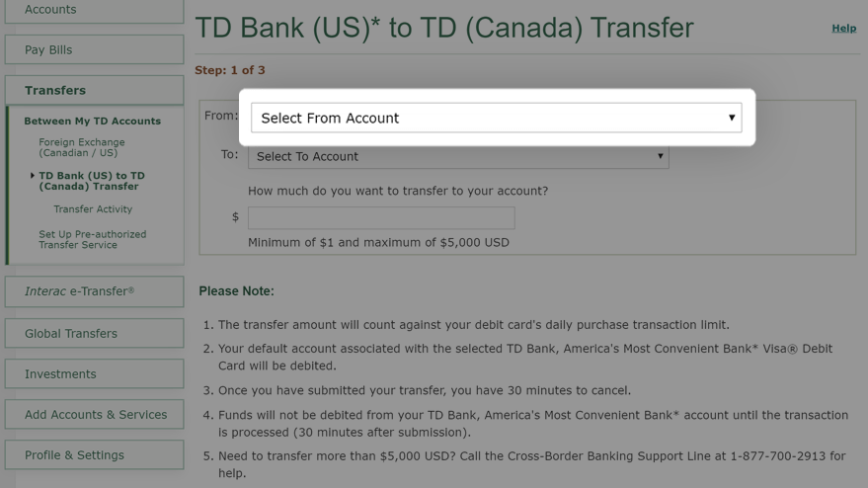Open Add Accounts & Services
868x488 pixels.
[x=94, y=414]
